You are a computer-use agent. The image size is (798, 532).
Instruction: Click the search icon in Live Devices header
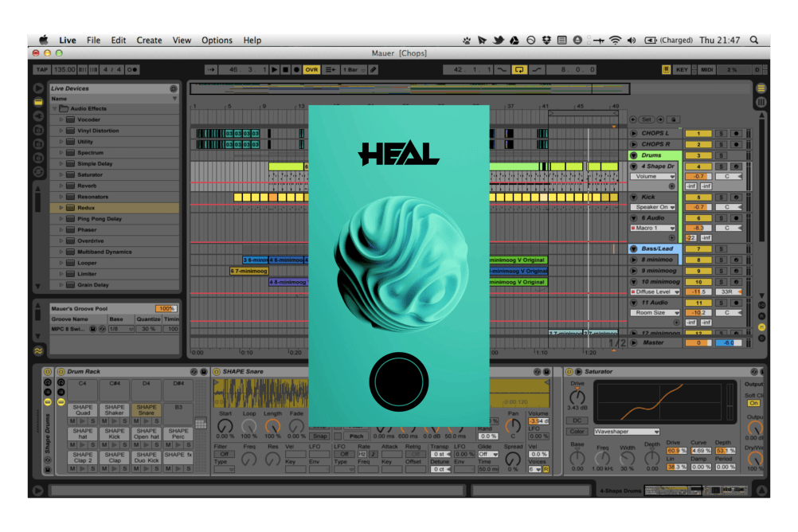click(x=173, y=88)
